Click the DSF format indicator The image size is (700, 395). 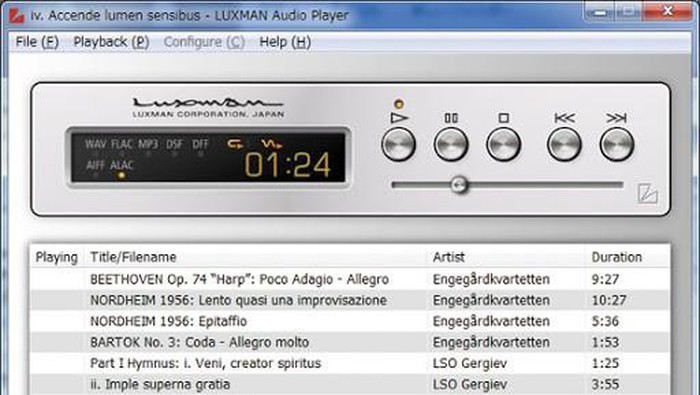pos(175,144)
